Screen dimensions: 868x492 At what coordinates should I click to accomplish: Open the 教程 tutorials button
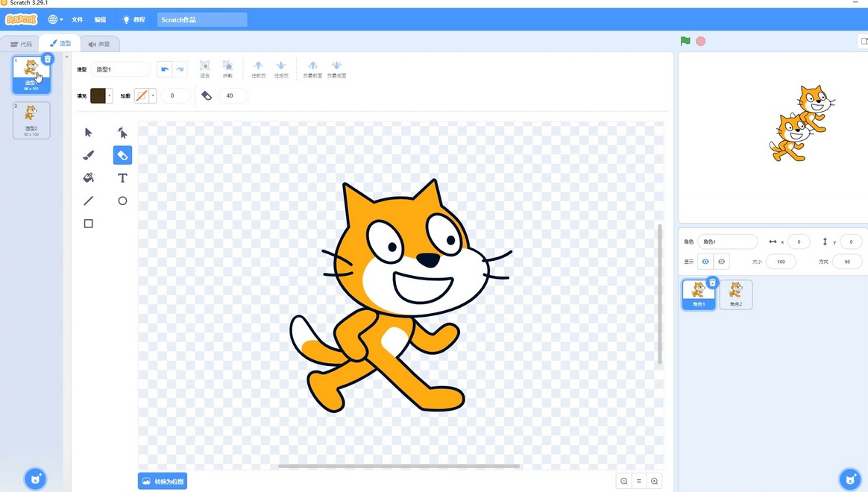pos(133,19)
